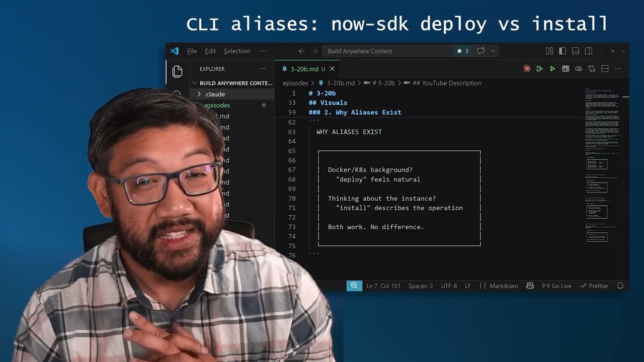Image resolution: width=644 pixels, height=362 pixels.
Task: Toggle the secondary side bar
Action: tap(589, 51)
